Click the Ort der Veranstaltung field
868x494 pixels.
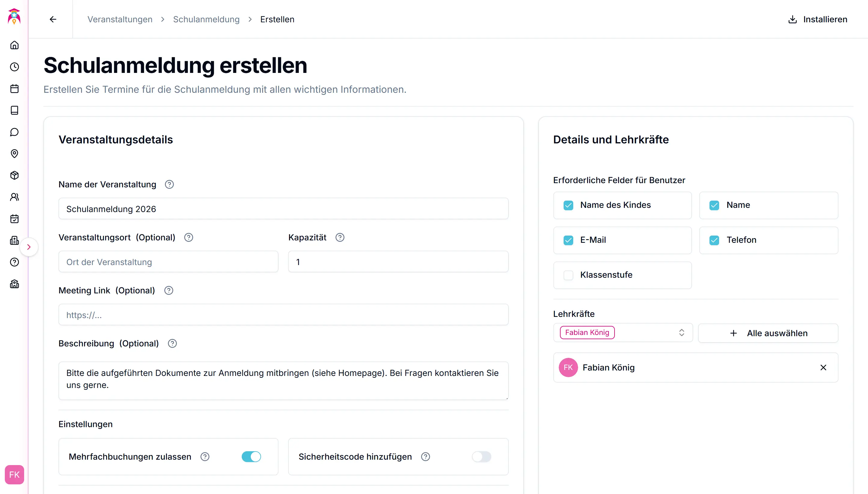click(168, 262)
